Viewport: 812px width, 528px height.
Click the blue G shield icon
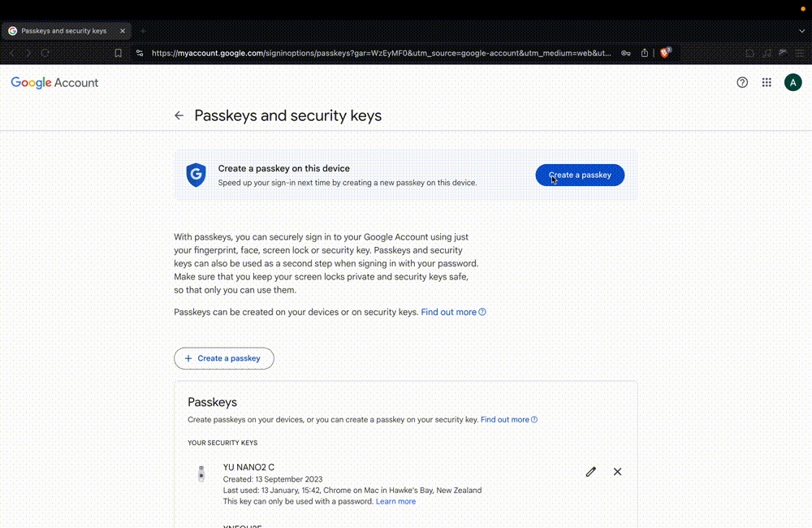point(196,175)
